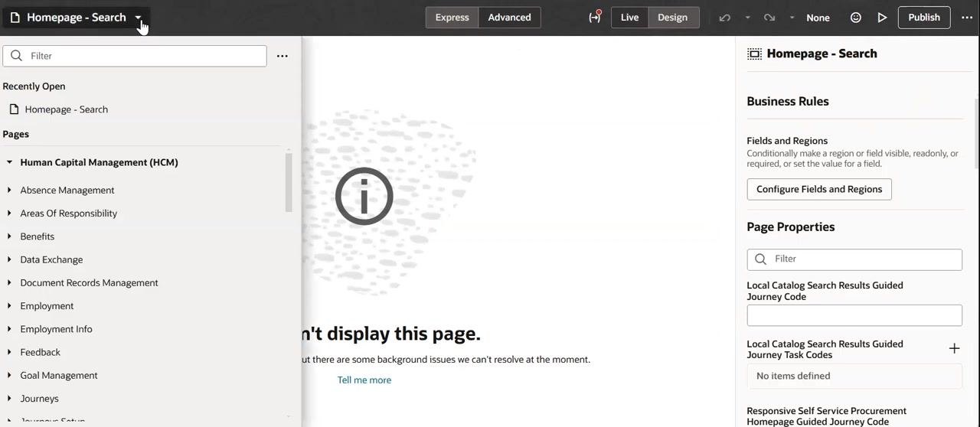This screenshot has height=427, width=980.
Task: Switch to Live view
Action: [x=629, y=18]
